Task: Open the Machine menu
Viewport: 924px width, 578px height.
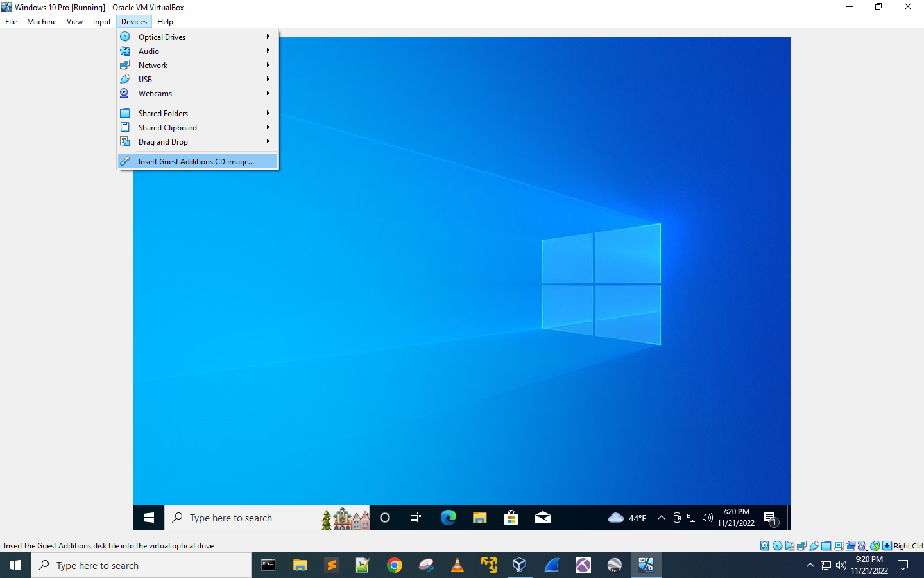Action: pos(42,22)
